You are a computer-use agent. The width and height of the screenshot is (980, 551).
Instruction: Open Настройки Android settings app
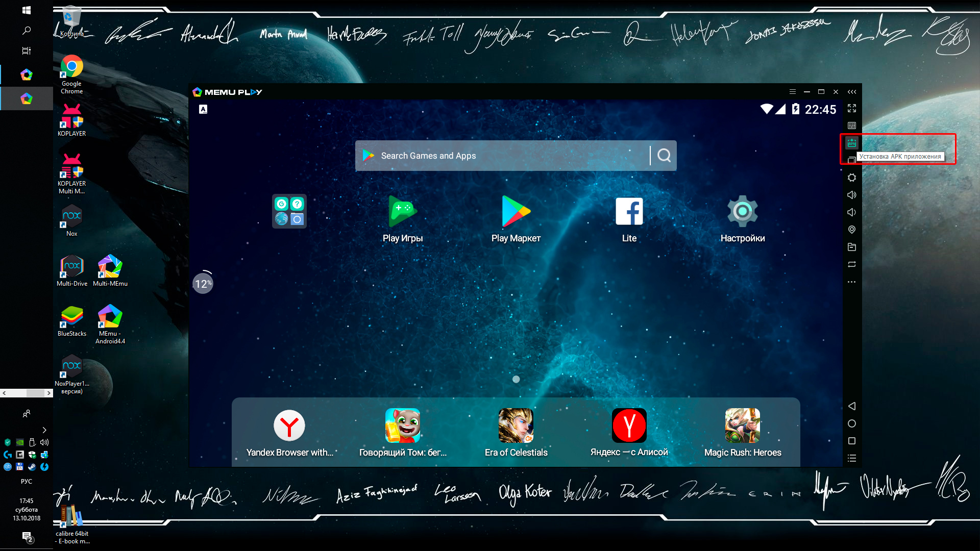tap(742, 219)
